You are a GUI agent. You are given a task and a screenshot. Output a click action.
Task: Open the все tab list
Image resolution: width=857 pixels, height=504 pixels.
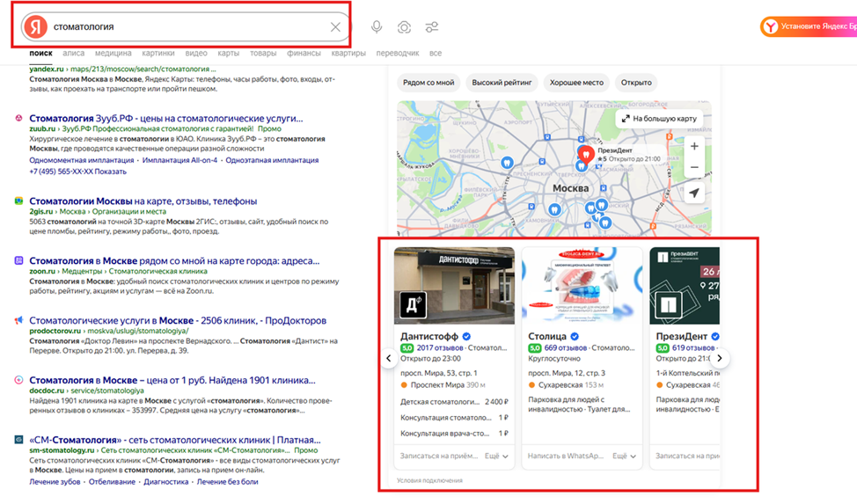pos(435,53)
